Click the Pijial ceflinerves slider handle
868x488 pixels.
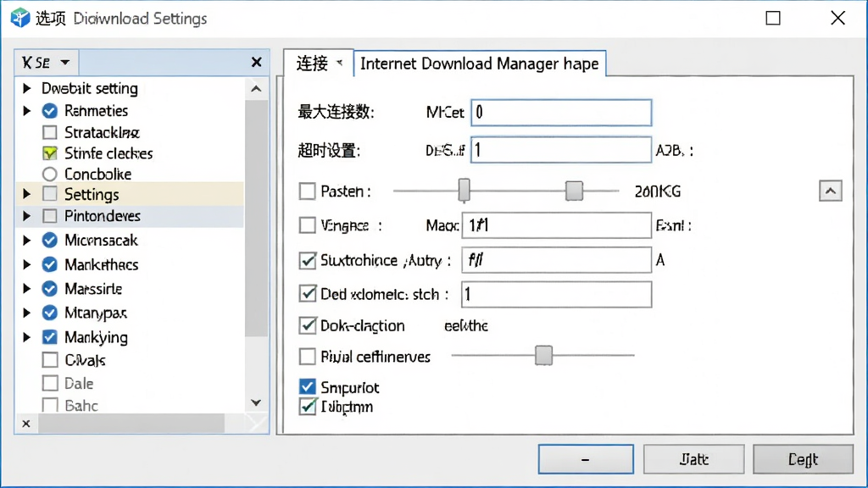click(543, 355)
